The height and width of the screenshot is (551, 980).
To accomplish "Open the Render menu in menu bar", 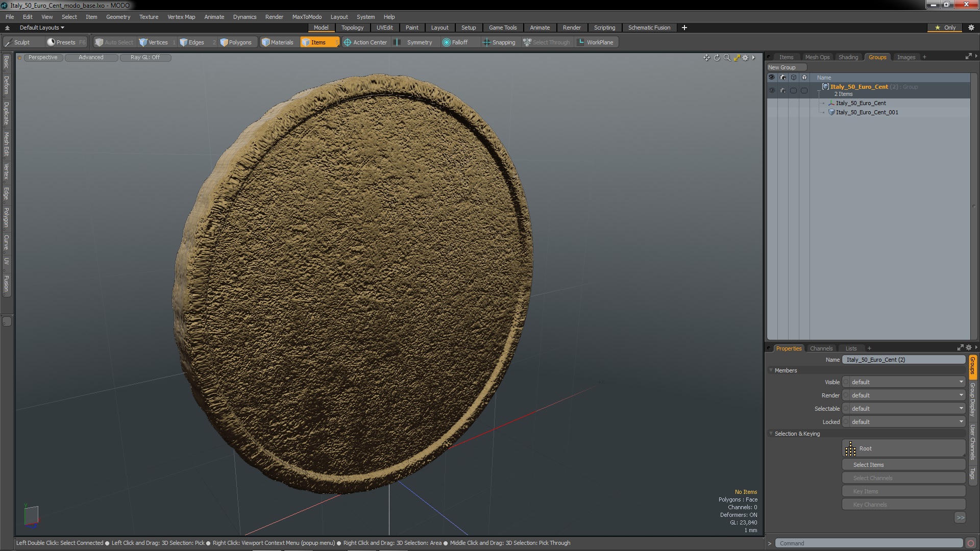I will click(x=274, y=17).
